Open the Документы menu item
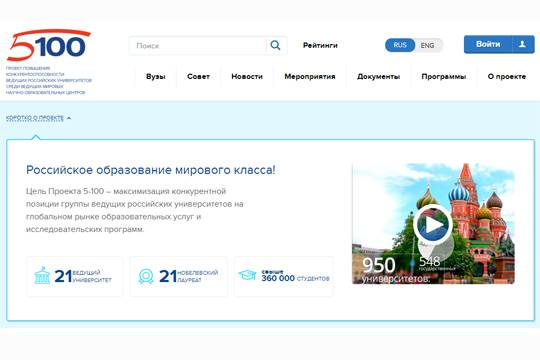Image resolution: width=540 pixels, height=360 pixels. pos(378,76)
